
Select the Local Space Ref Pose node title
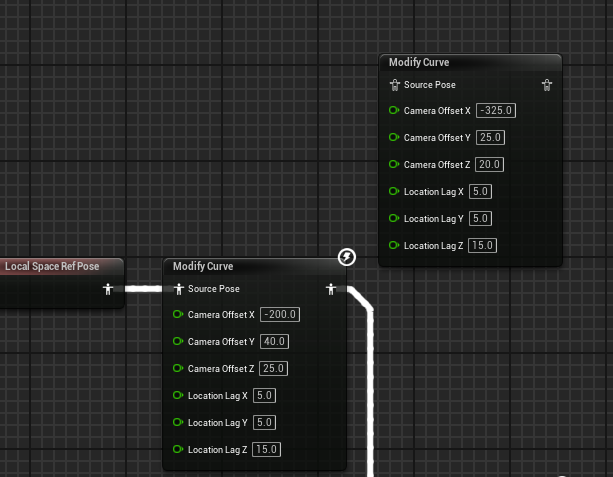pos(52,266)
